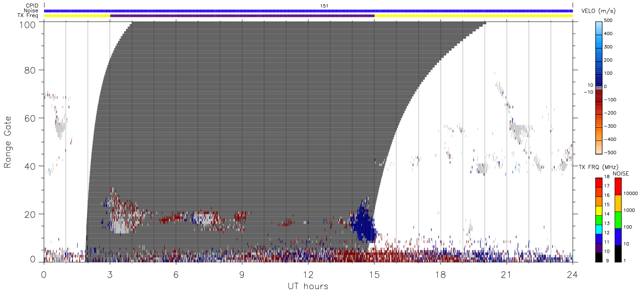Click the 40 tick label on Range Gate axis
The height and width of the screenshot is (297, 644).
pos(30,166)
